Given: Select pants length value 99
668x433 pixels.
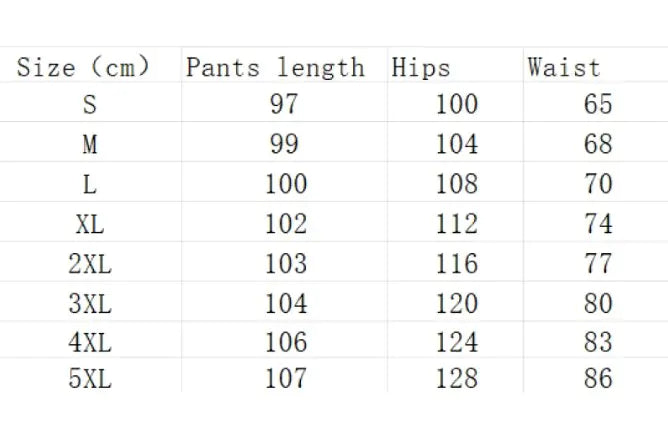Looking at the screenshot, I should (284, 144).
